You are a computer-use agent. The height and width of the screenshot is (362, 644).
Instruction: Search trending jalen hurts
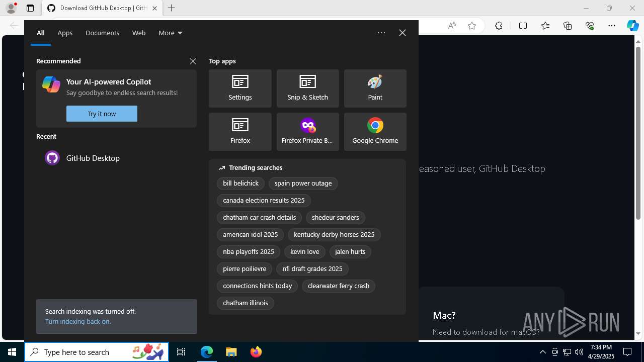point(350,252)
